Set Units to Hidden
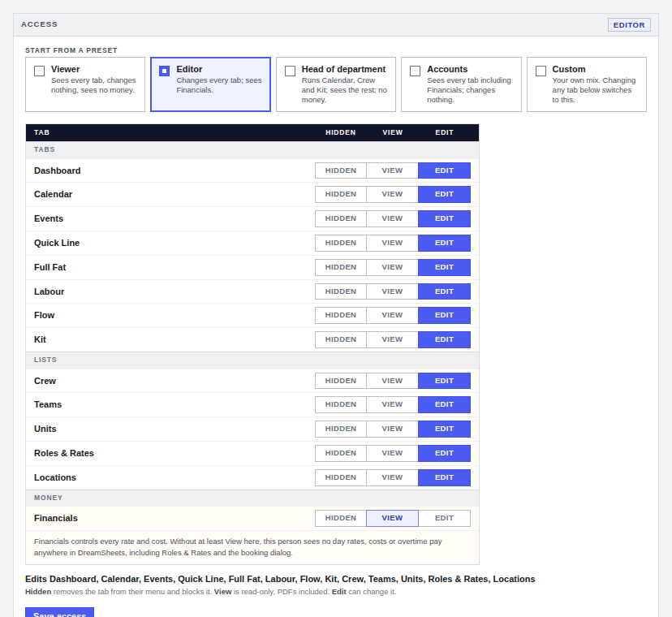The image size is (672, 617). tap(341, 429)
